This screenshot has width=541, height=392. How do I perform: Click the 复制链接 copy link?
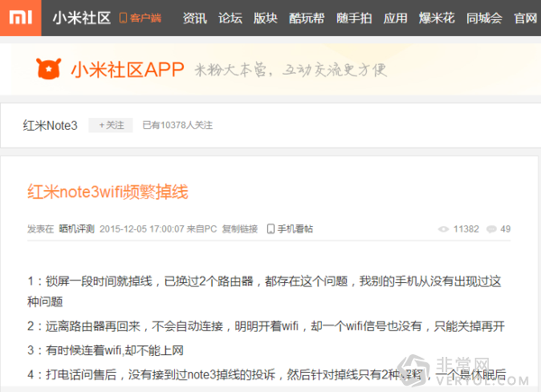pyautogui.click(x=240, y=229)
